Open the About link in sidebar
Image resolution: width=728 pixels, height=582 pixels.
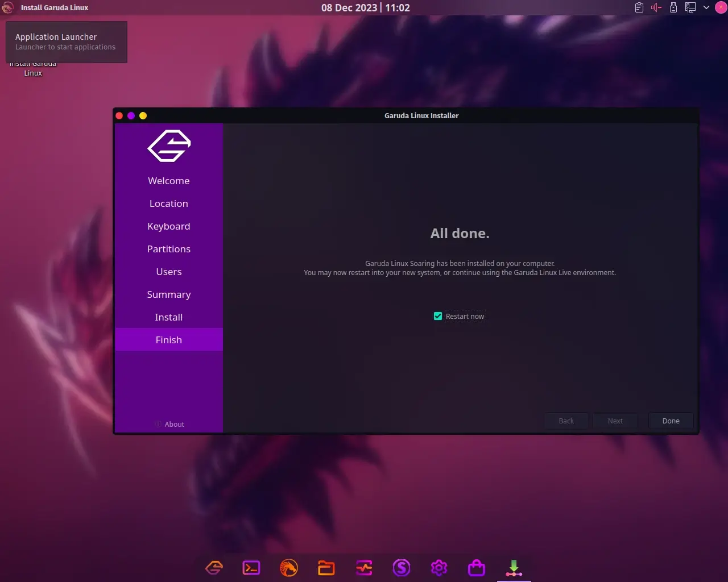click(169, 424)
